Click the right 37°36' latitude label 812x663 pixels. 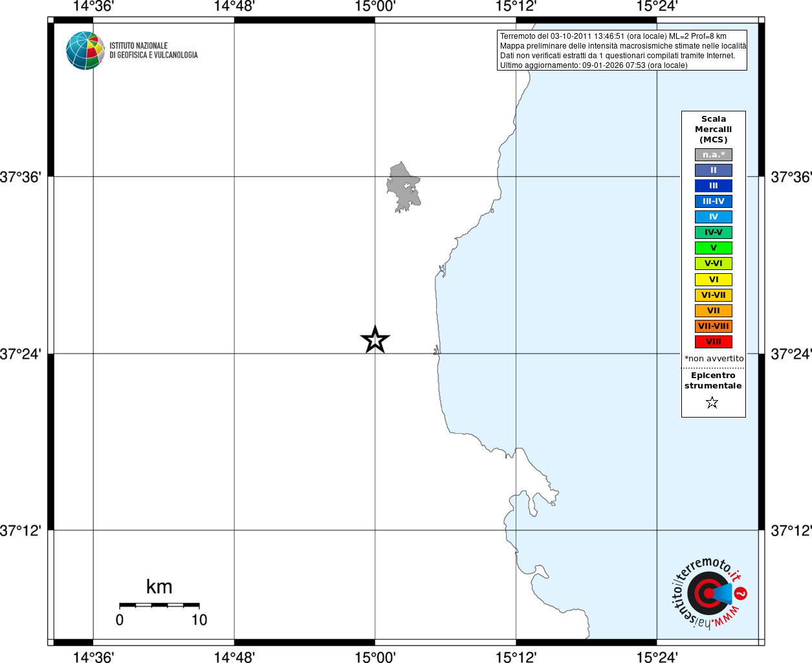[791, 177]
